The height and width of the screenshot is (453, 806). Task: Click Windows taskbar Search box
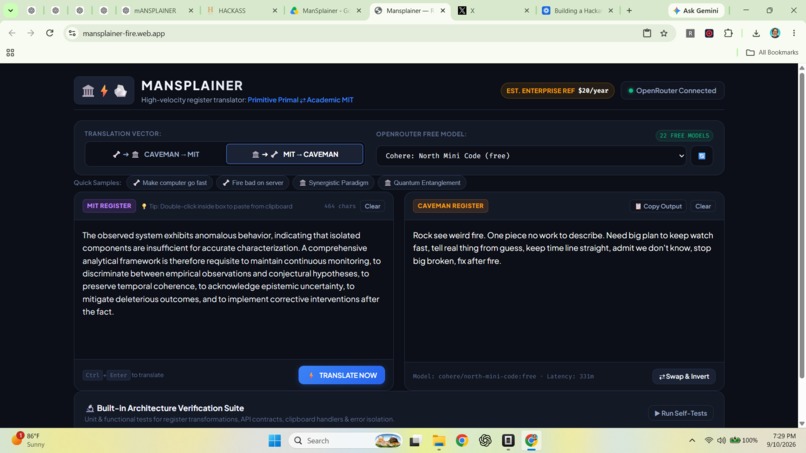pos(346,441)
